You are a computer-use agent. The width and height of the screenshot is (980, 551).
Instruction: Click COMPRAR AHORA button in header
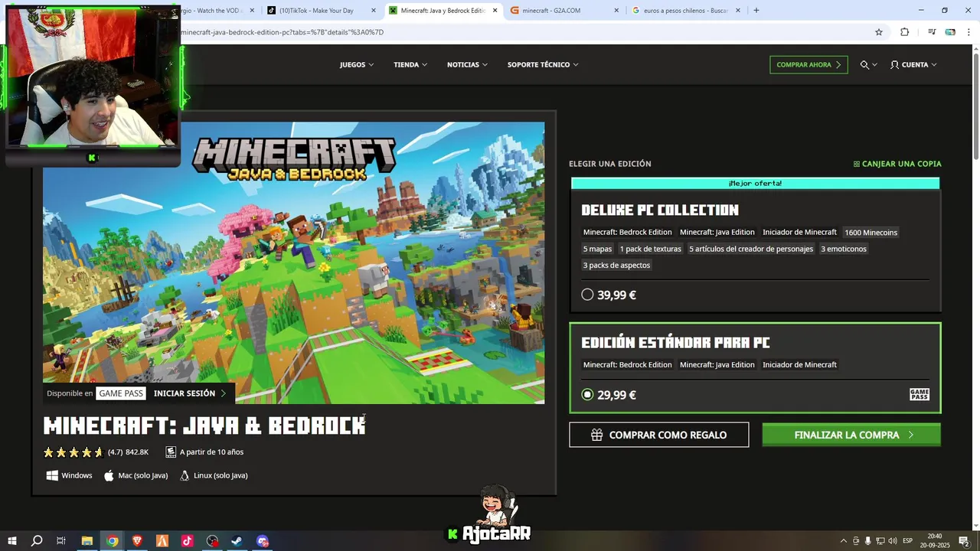[x=808, y=65]
